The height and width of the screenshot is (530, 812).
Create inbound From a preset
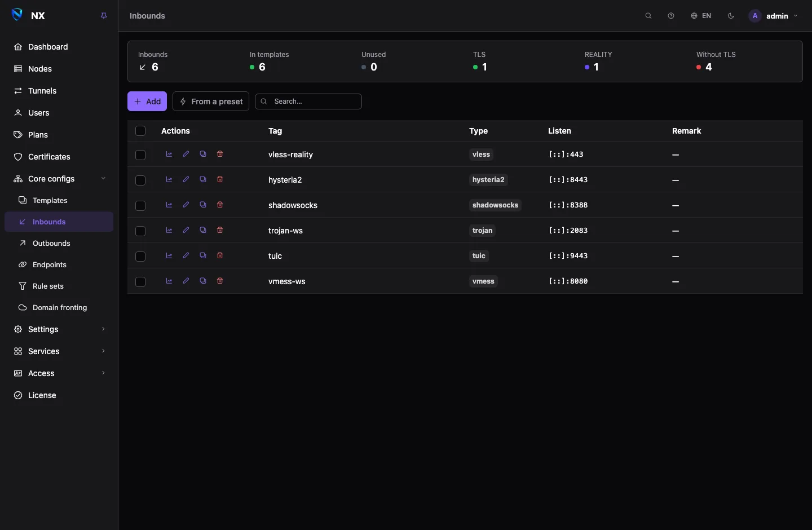211,101
